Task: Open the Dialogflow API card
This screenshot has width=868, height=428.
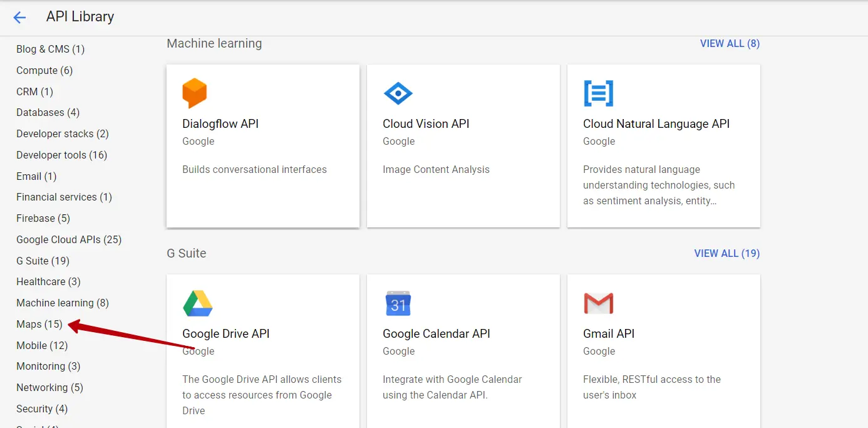Action: (262, 145)
